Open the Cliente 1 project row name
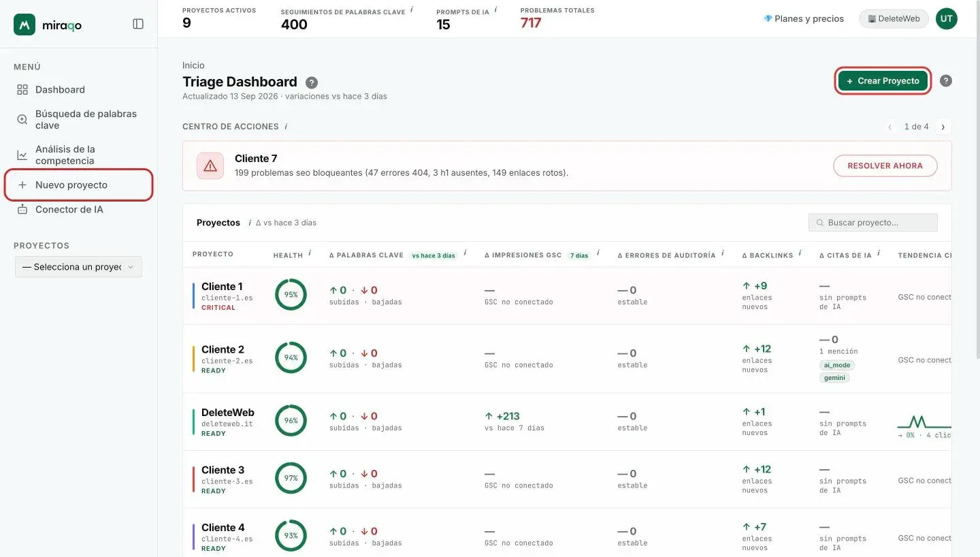This screenshot has width=980, height=557. 222,287
